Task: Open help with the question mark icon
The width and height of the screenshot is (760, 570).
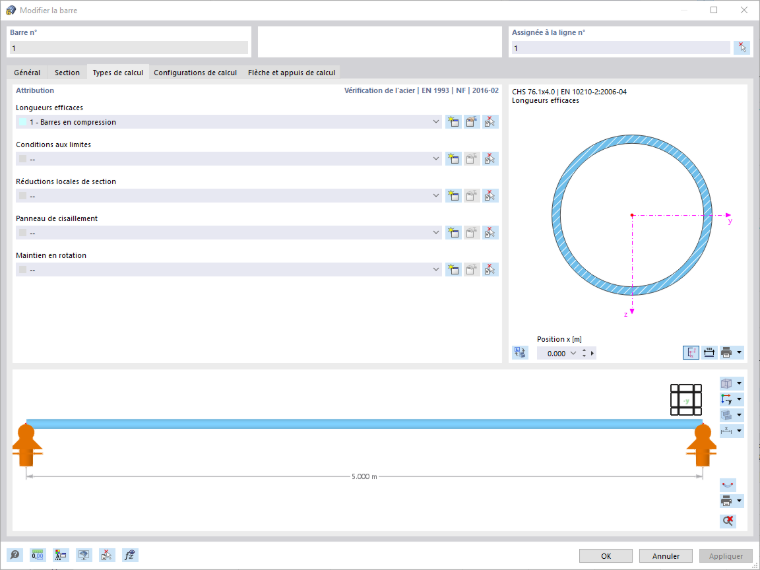Action: tap(15, 555)
